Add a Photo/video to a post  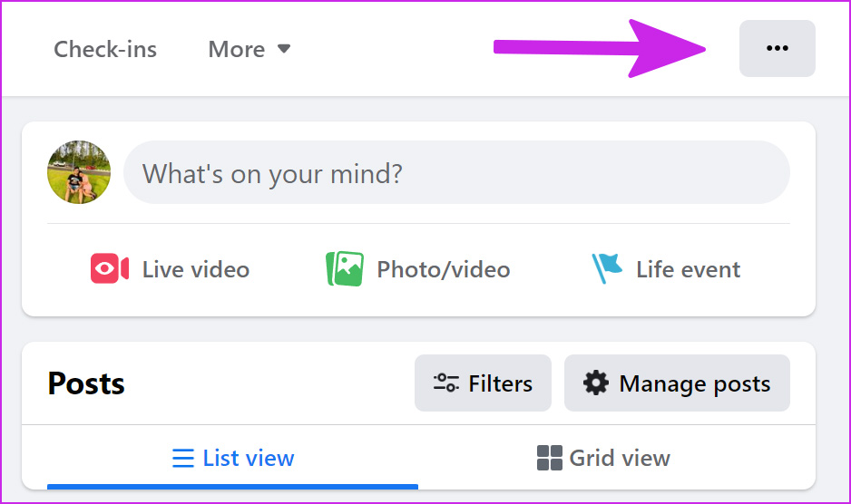pos(418,269)
